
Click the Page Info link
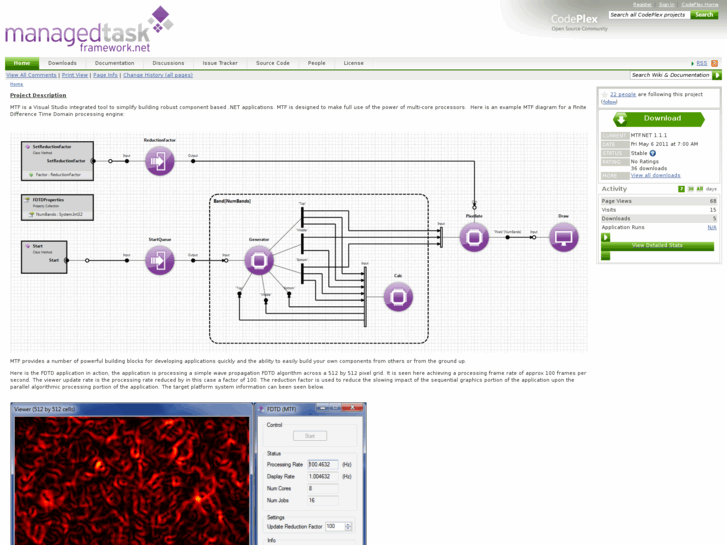pyautogui.click(x=105, y=75)
